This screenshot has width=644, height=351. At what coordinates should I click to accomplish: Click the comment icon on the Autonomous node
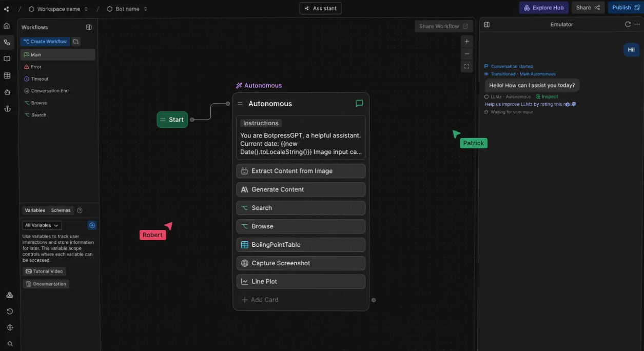(359, 104)
